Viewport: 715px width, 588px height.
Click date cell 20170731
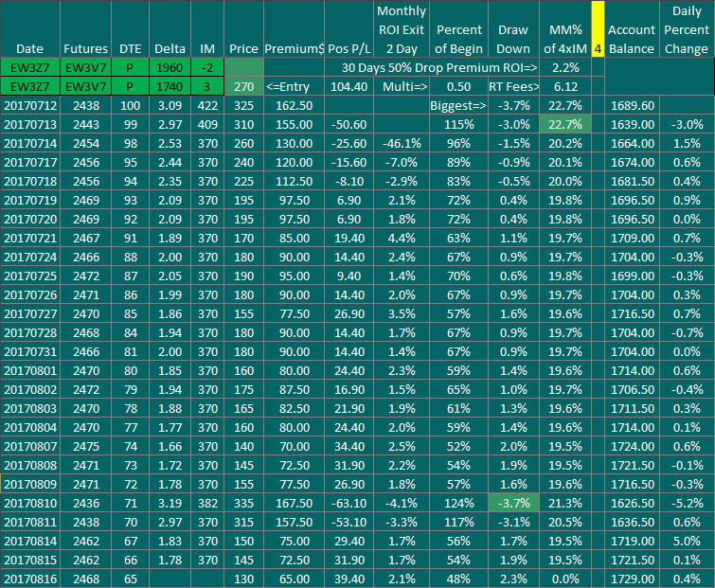(x=29, y=351)
